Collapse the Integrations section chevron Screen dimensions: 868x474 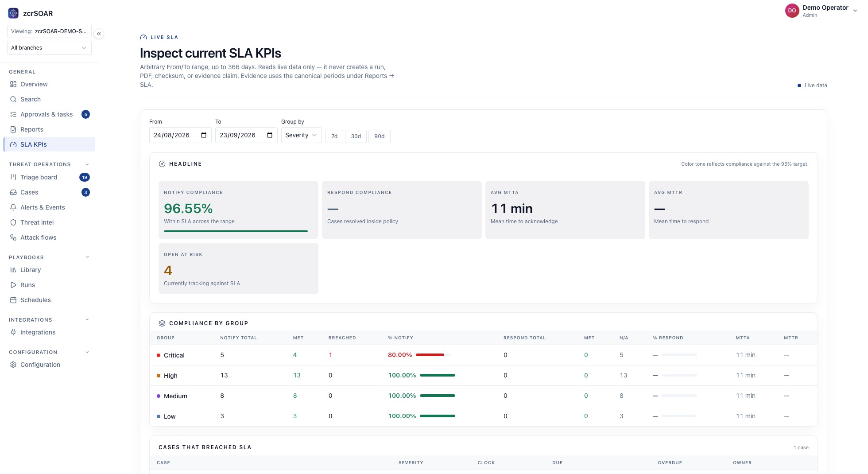tap(87, 319)
